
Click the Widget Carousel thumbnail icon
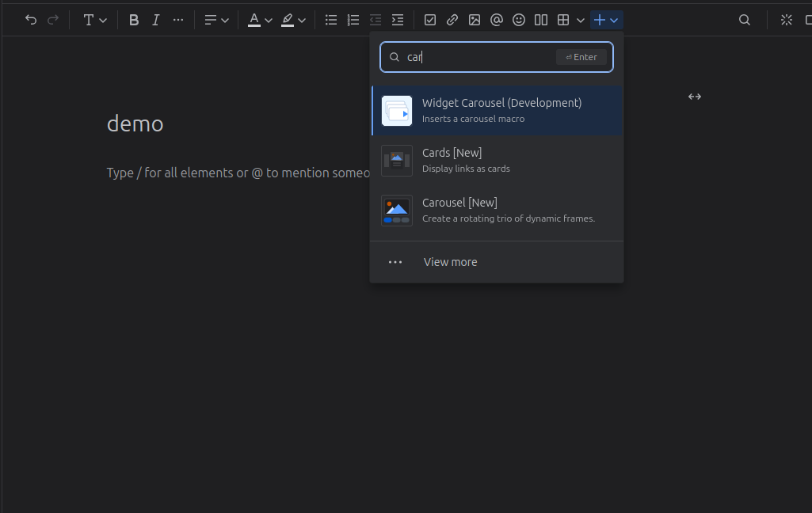click(397, 111)
